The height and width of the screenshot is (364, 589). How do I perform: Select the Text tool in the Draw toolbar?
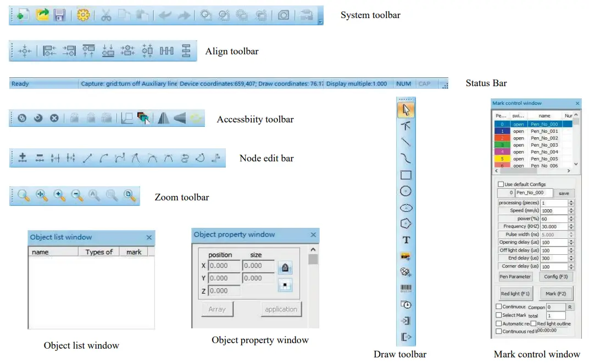(x=406, y=240)
